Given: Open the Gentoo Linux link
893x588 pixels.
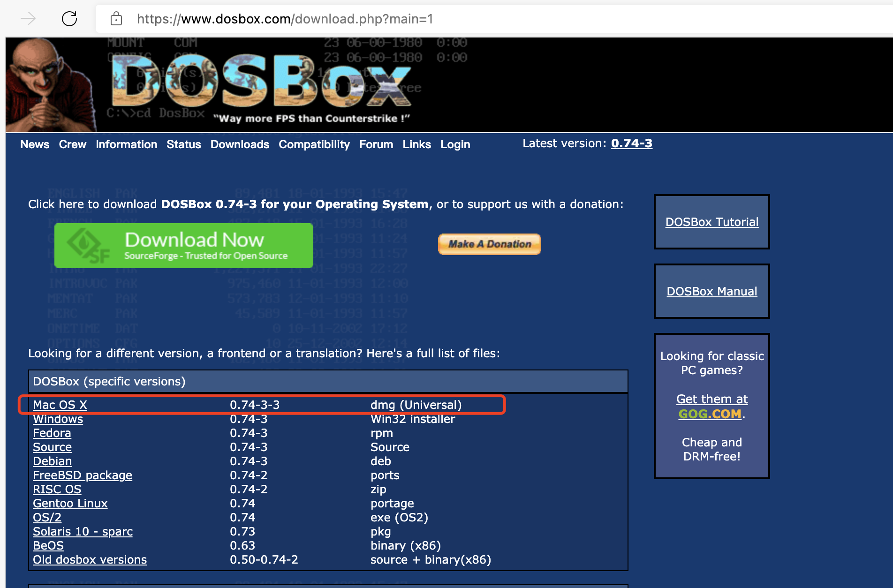Looking at the screenshot, I should click(70, 503).
